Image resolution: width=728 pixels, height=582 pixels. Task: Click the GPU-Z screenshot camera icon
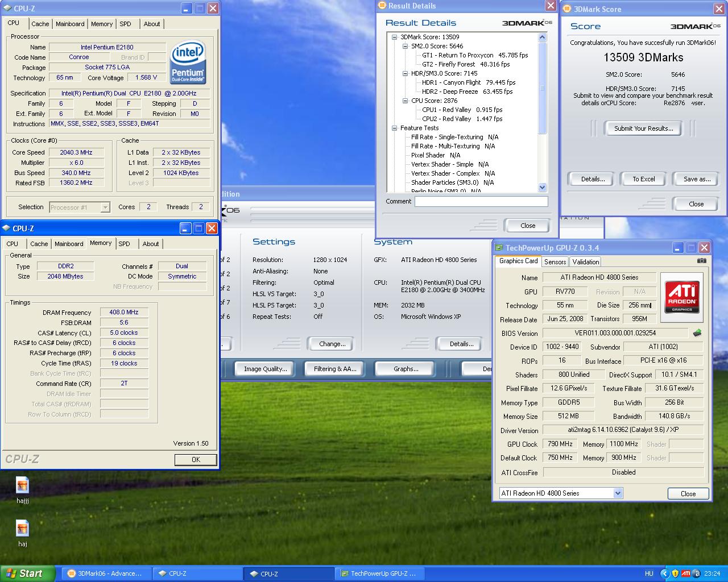(701, 261)
